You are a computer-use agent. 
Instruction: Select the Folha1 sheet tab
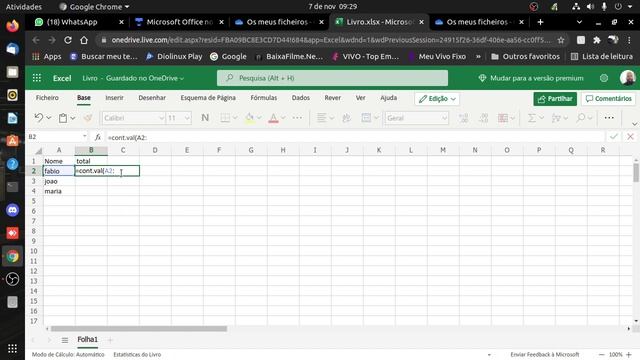[x=87, y=340]
